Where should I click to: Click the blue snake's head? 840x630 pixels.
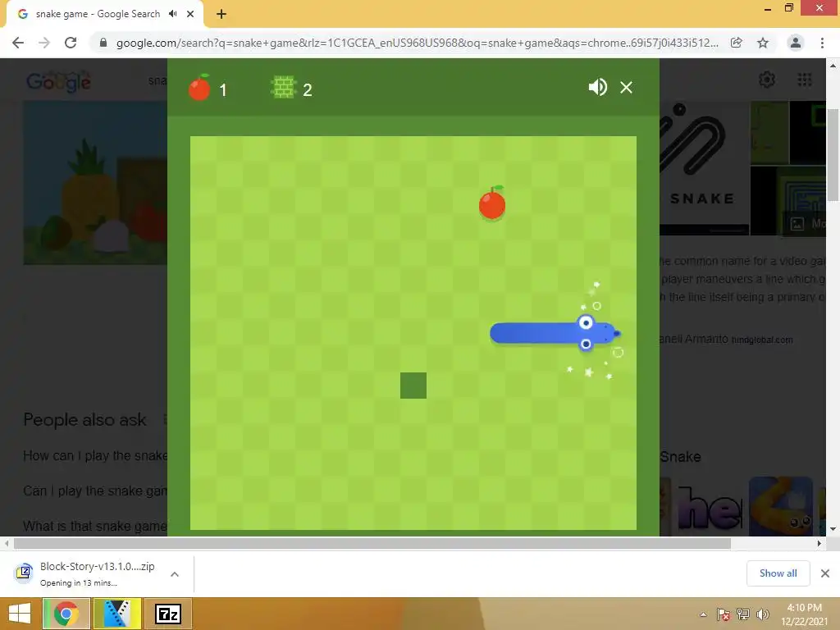[597, 333]
